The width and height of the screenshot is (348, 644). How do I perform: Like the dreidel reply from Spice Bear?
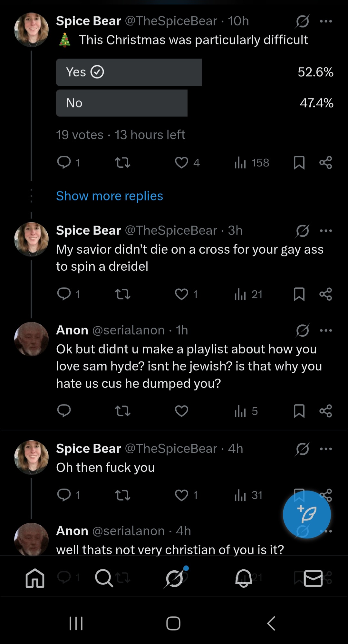click(182, 294)
